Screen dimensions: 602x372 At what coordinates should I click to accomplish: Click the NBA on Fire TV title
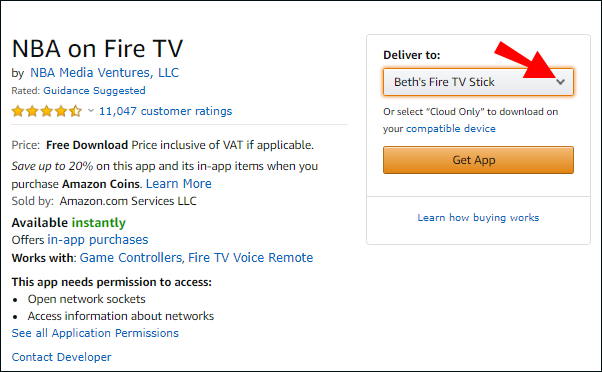click(98, 48)
